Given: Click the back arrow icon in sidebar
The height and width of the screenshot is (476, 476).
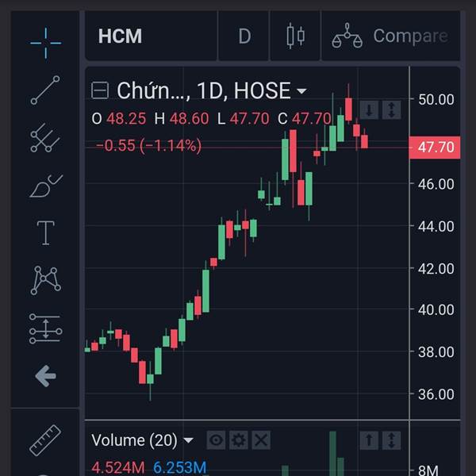Looking at the screenshot, I should 45,376.
